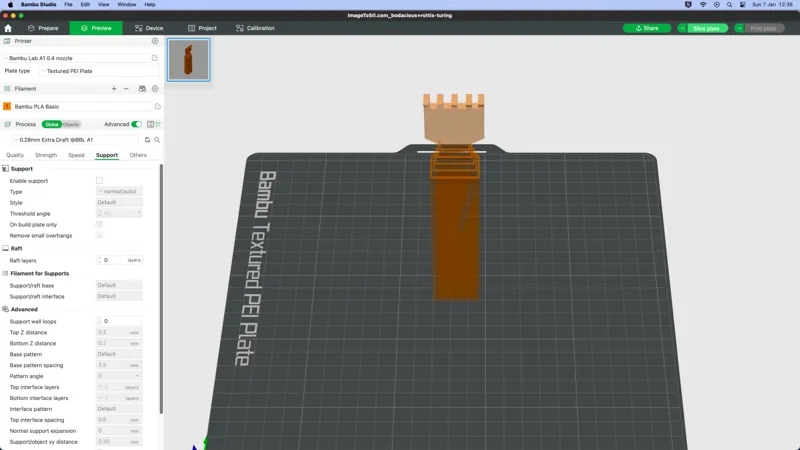Click the Advanced group icon
The height and width of the screenshot is (450, 800).
6,309
